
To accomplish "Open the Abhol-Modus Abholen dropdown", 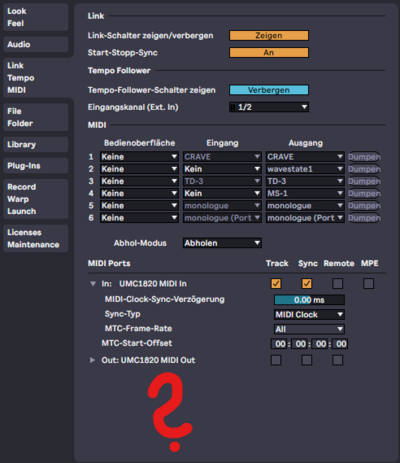I will (x=222, y=243).
